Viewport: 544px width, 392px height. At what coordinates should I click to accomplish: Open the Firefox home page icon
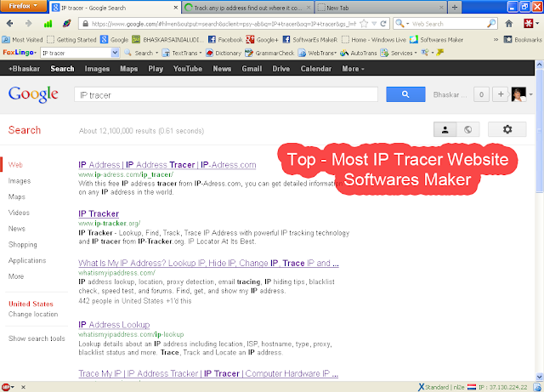coord(508,24)
